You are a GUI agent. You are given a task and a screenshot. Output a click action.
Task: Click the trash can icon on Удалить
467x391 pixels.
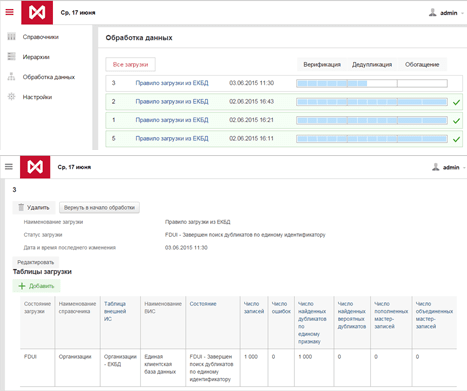[x=21, y=207]
